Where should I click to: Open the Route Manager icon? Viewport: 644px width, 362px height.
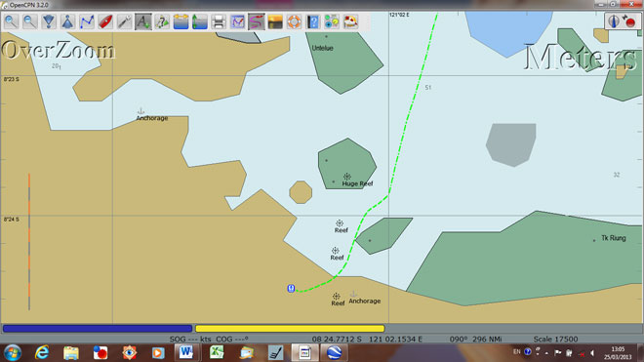(x=237, y=21)
